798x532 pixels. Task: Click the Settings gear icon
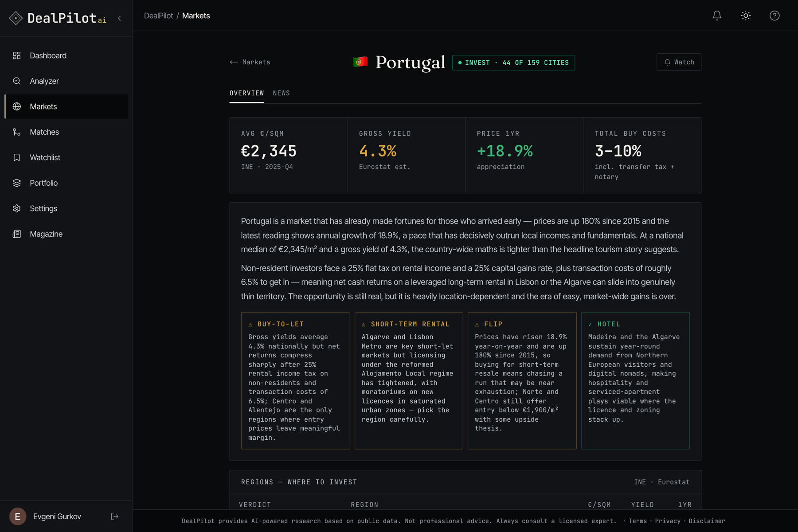point(17,208)
